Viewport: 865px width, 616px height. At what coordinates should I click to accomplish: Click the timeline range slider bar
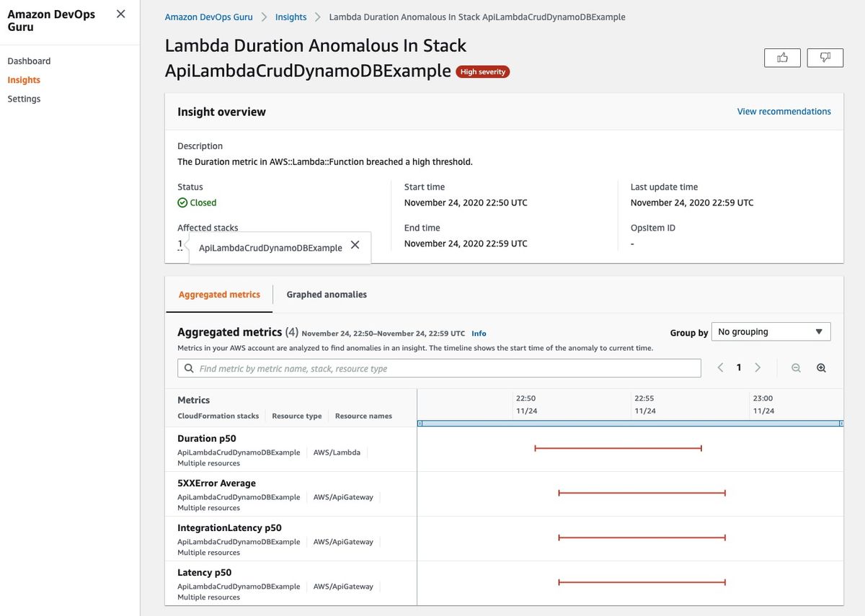(x=630, y=424)
